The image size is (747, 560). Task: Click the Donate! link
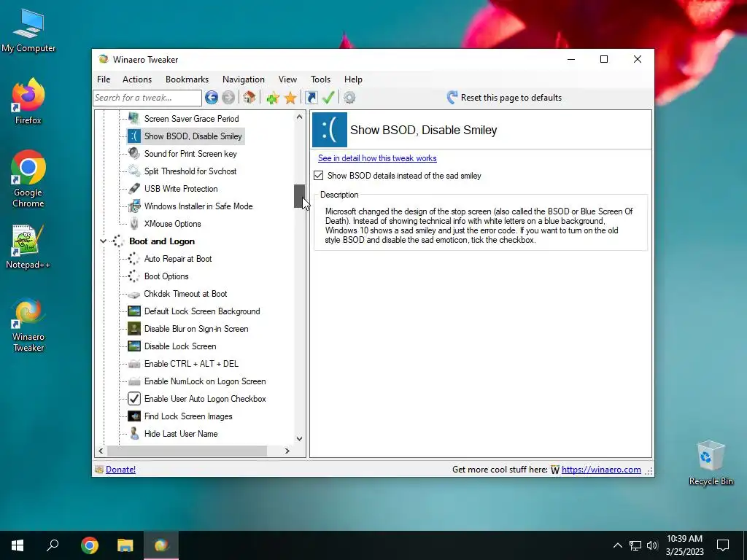[120, 470]
